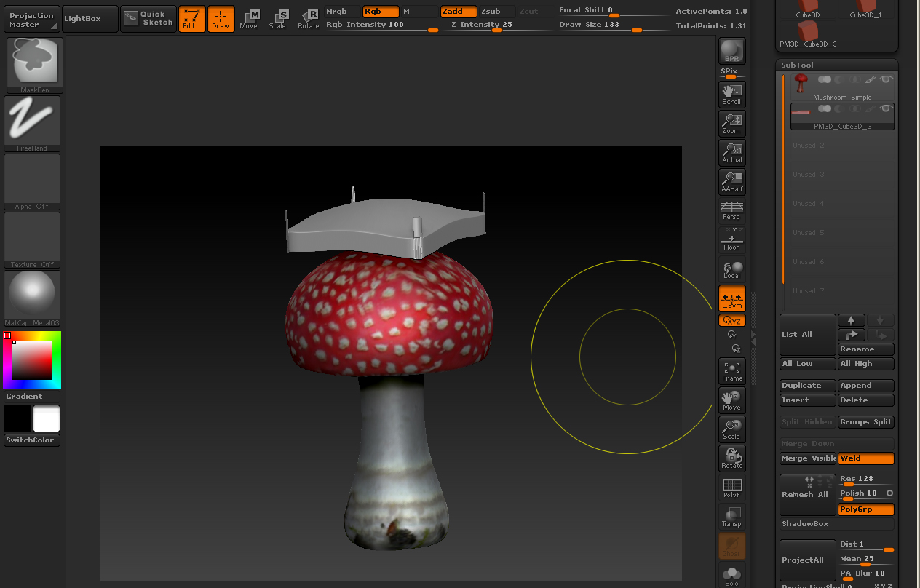Viewport: 920px width, 588px height.
Task: Select the PM3D_Cube3D_3 tool thumbnail
Action: pyautogui.click(x=807, y=34)
